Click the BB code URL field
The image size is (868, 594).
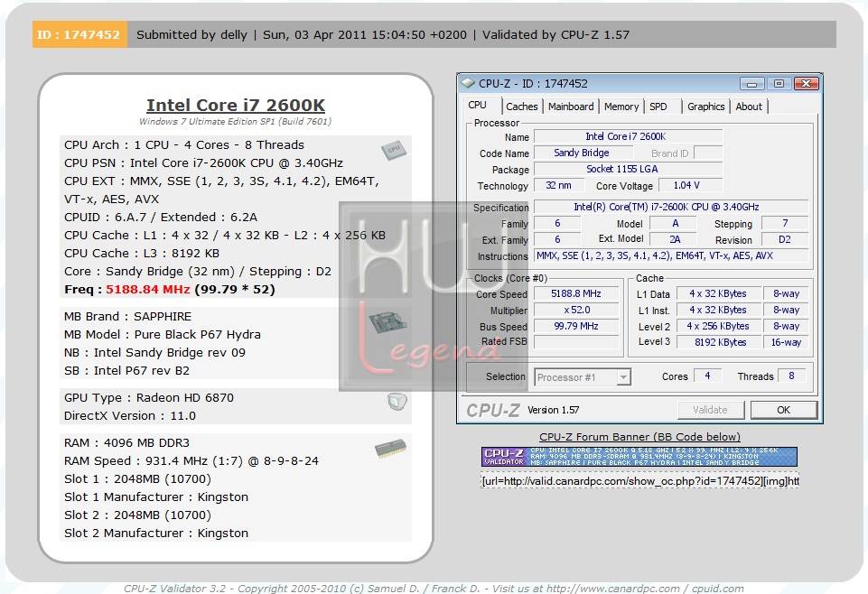coord(639,481)
